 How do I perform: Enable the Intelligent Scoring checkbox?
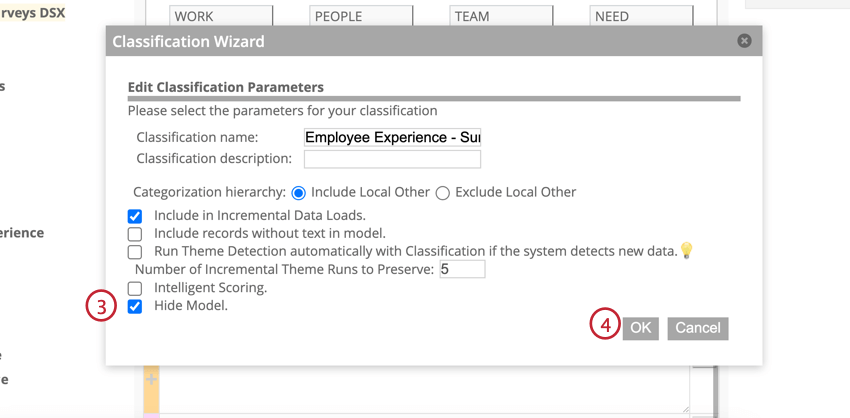[x=135, y=288]
